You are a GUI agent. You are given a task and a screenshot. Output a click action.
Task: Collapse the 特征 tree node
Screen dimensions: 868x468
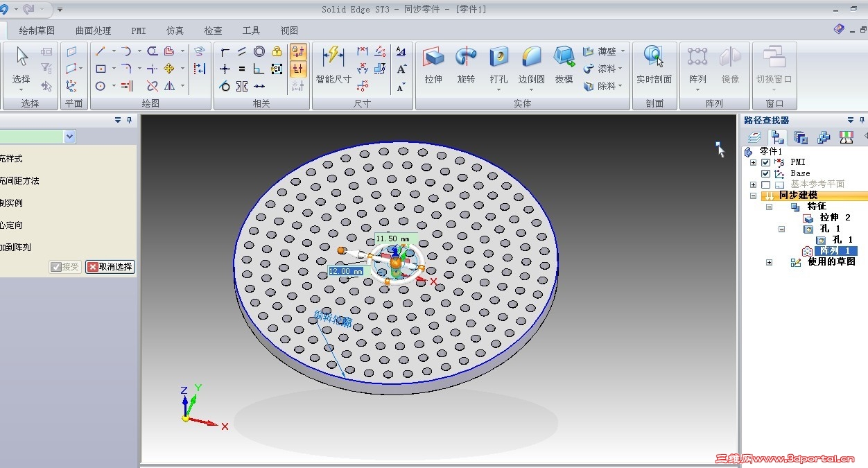(x=769, y=207)
